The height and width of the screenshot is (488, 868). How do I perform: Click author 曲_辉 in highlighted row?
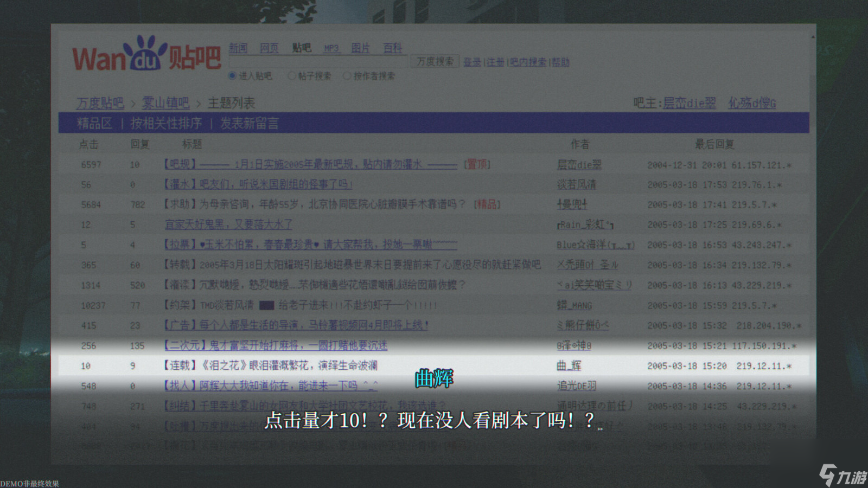pyautogui.click(x=569, y=365)
